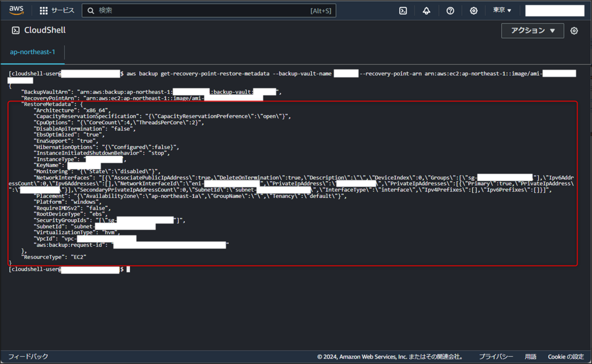Click the "KeyName" line
The width and height of the screenshot is (592, 364).
[x=67, y=165]
